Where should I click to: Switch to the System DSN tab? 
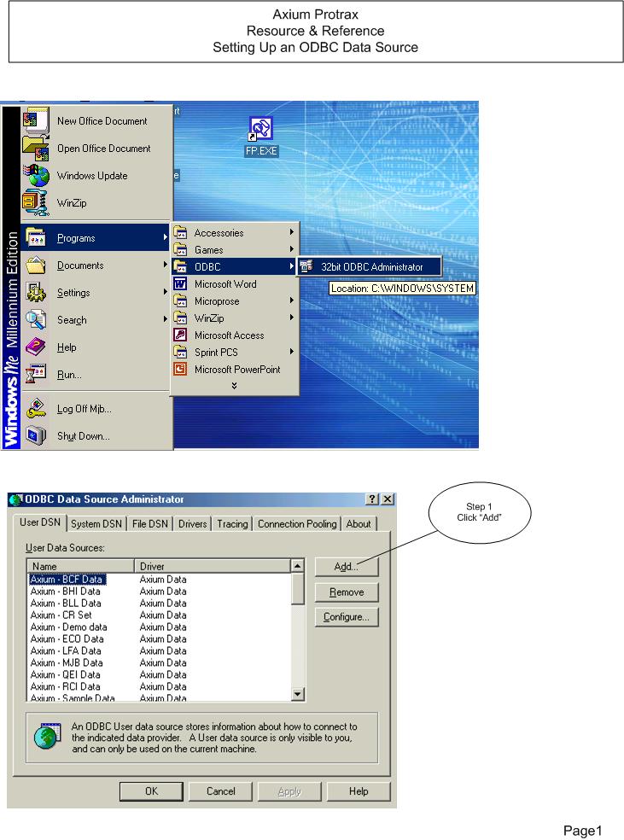coord(96,524)
